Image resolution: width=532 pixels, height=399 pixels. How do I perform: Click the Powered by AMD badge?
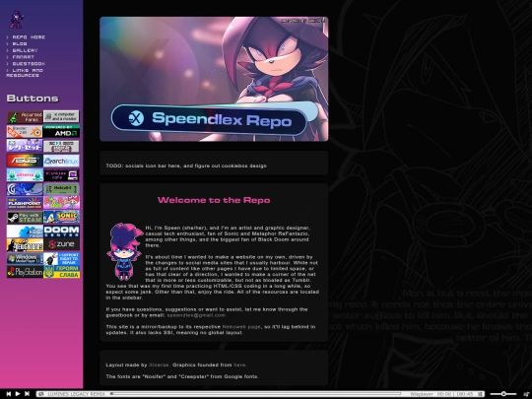pyautogui.click(x=61, y=131)
